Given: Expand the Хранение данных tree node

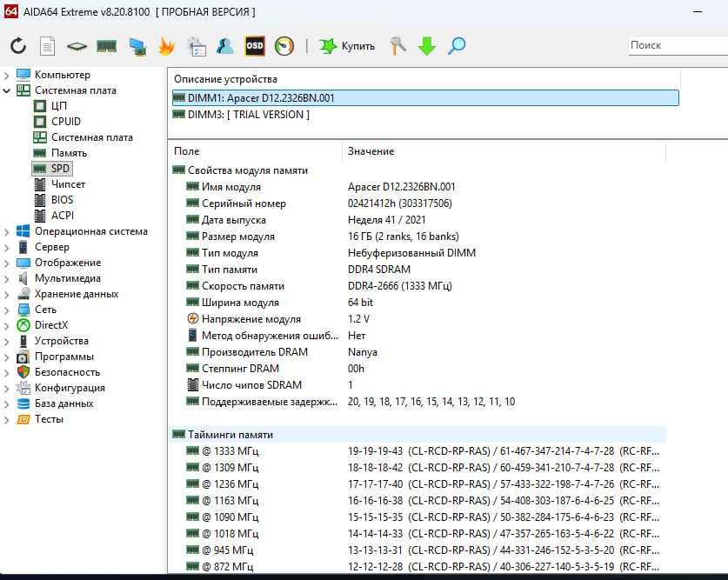Looking at the screenshot, I should point(6,295).
